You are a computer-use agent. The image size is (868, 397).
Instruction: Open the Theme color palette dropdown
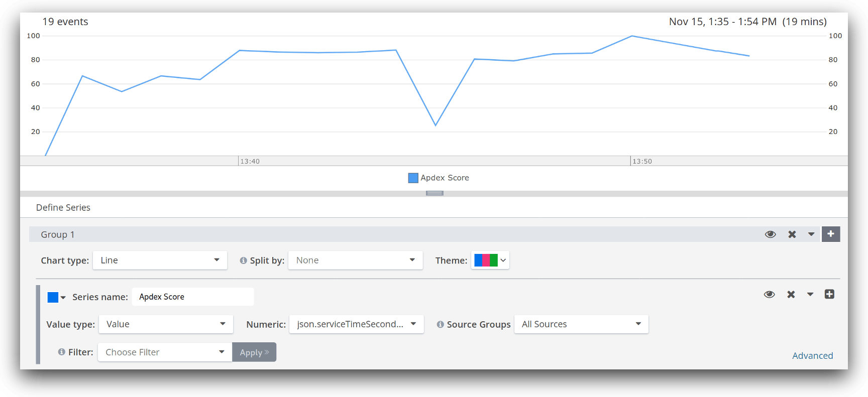490,260
